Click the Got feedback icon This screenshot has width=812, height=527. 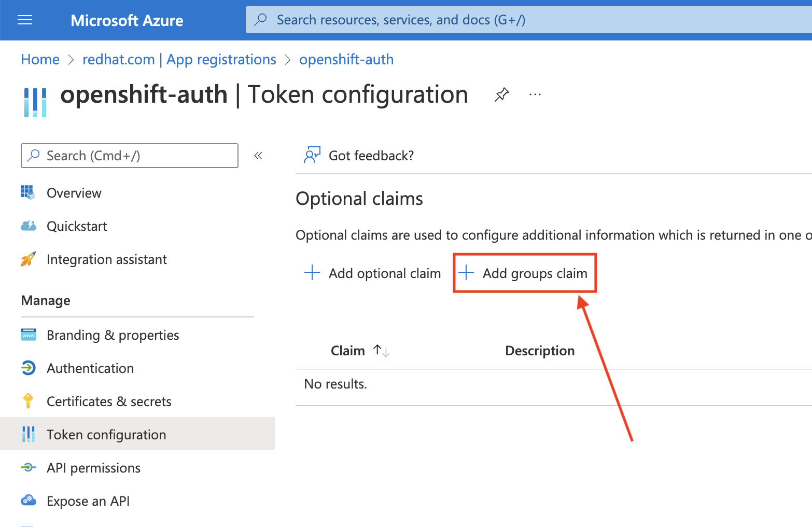click(x=312, y=155)
